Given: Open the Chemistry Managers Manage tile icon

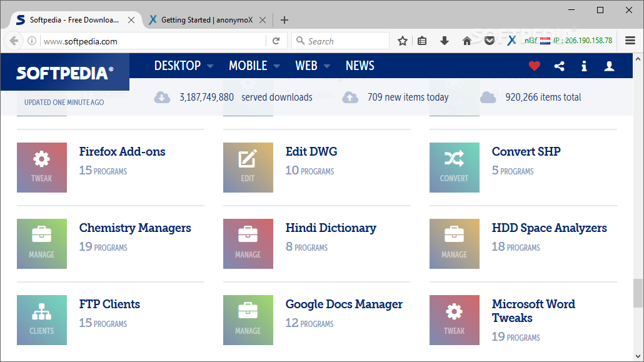Looking at the screenshot, I should tap(42, 244).
